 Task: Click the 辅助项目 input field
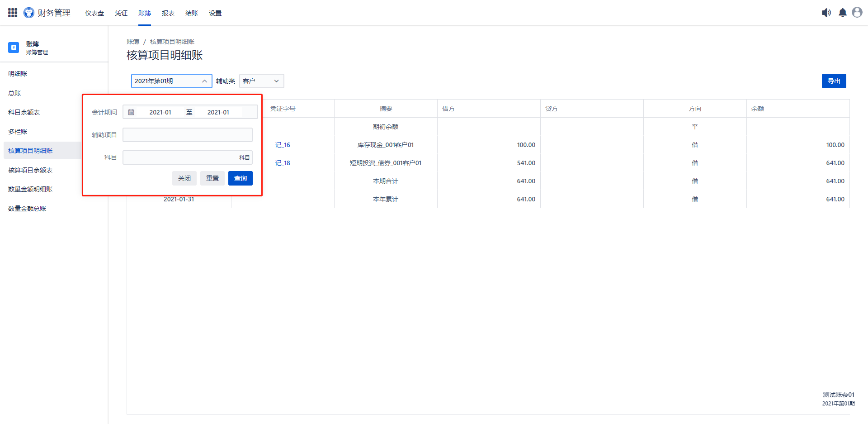point(187,135)
